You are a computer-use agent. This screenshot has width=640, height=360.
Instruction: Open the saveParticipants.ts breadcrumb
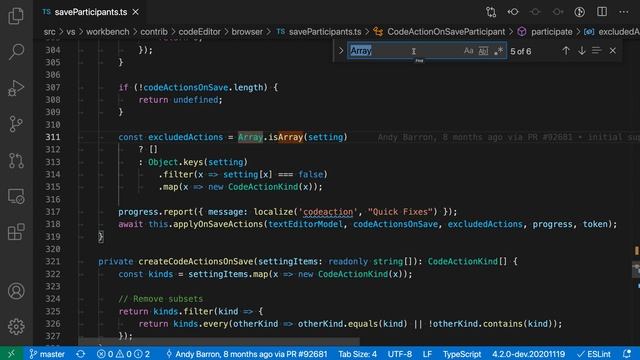[x=325, y=32]
